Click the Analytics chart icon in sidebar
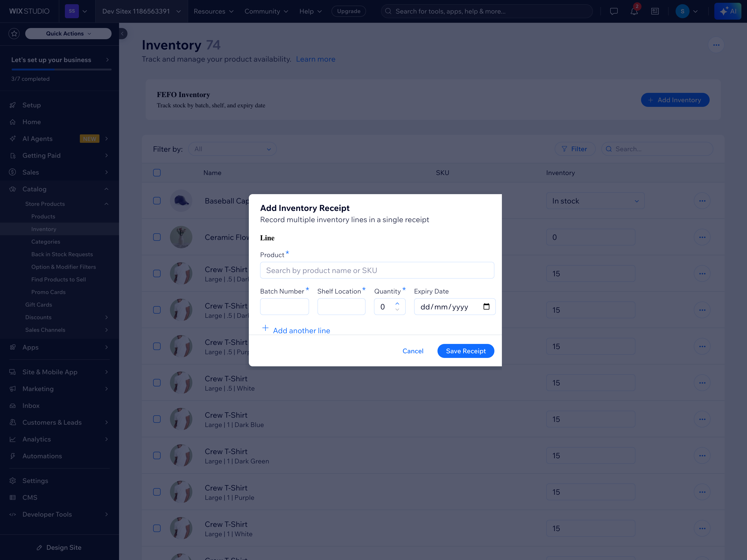 tap(13, 439)
